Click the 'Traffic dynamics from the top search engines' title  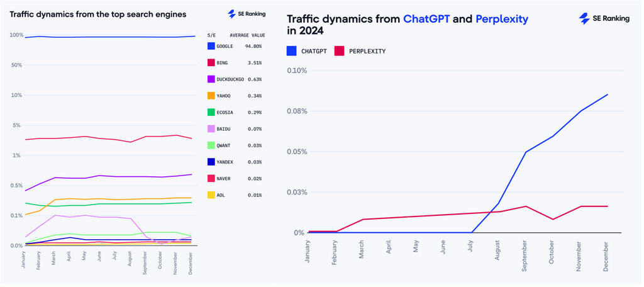[97, 14]
